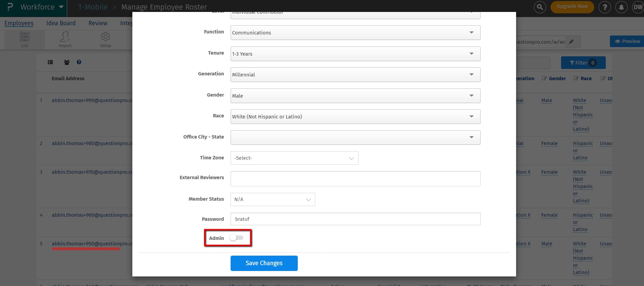
Task: Open the Setup gear icon
Action: point(105,39)
